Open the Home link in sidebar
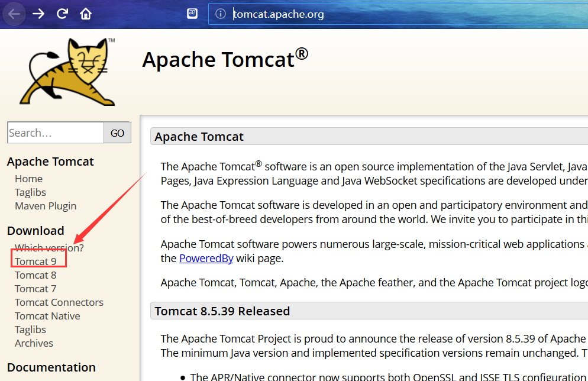The width and height of the screenshot is (588, 381). 28,179
